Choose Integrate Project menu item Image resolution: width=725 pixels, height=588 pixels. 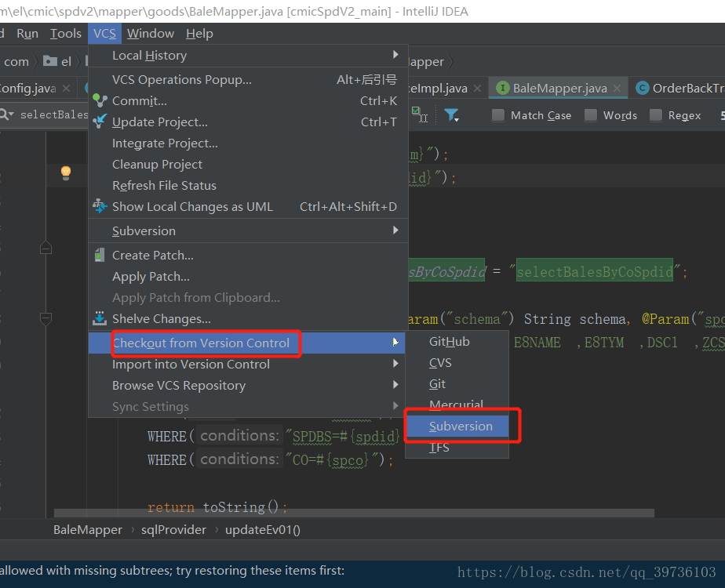(248, 143)
